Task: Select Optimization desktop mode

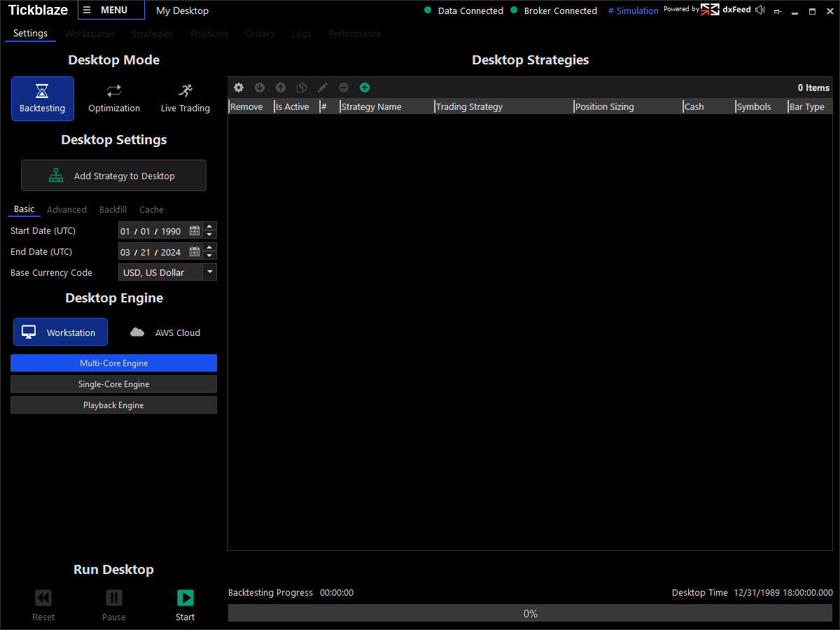Action: click(114, 99)
